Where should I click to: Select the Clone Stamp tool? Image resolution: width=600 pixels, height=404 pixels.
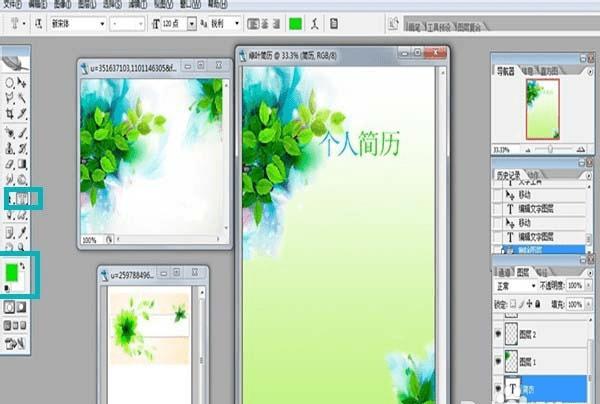10,148
